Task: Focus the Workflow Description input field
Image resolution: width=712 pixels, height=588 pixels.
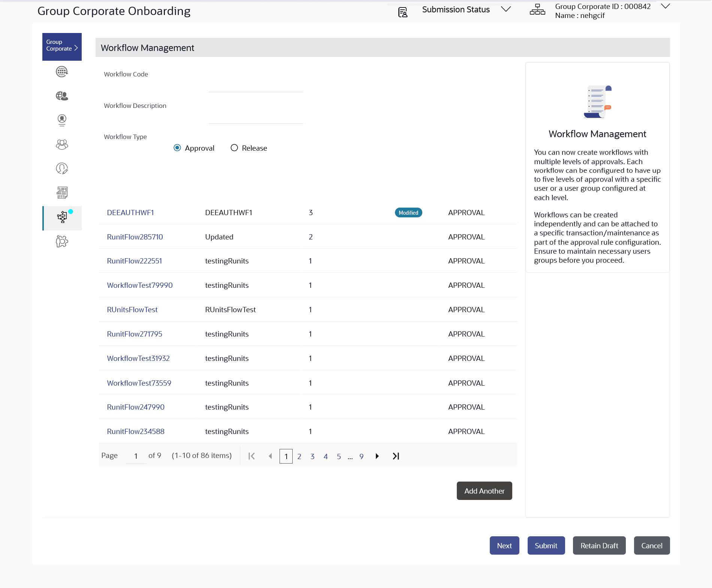Action: click(x=256, y=117)
